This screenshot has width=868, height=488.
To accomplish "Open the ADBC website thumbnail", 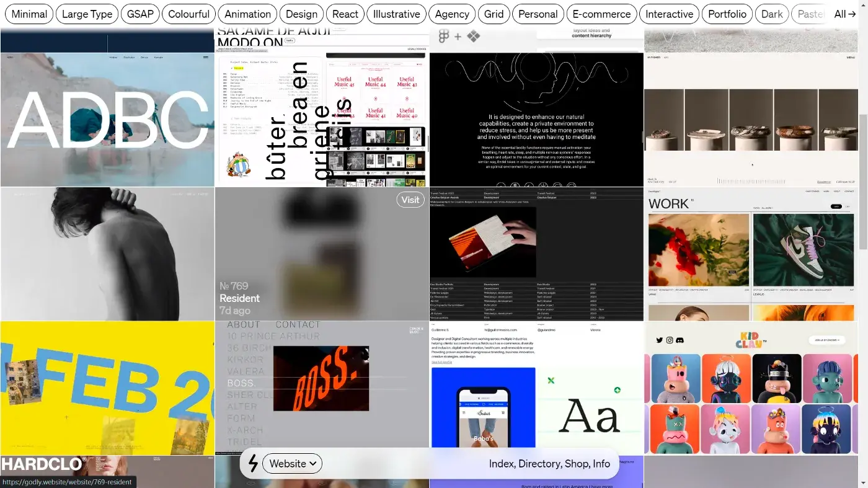I will point(107,120).
